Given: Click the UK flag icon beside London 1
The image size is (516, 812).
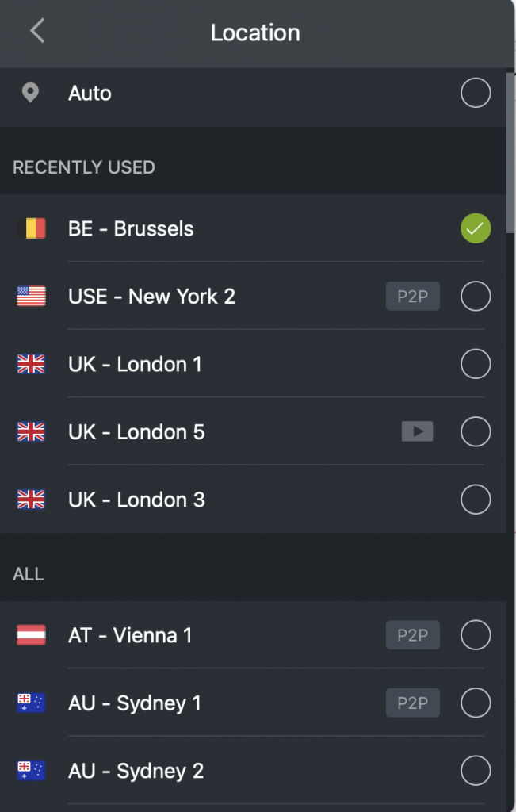Looking at the screenshot, I should 29,364.
